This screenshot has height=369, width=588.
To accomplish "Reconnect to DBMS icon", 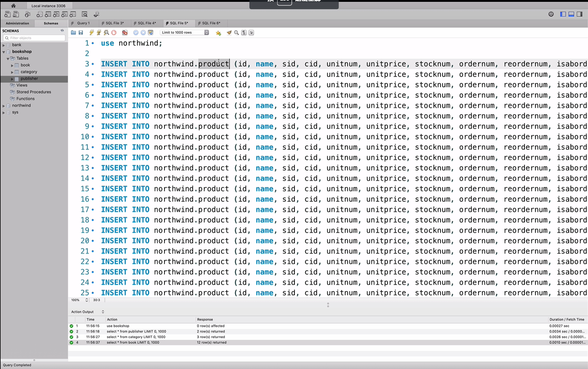I will coord(96,14).
